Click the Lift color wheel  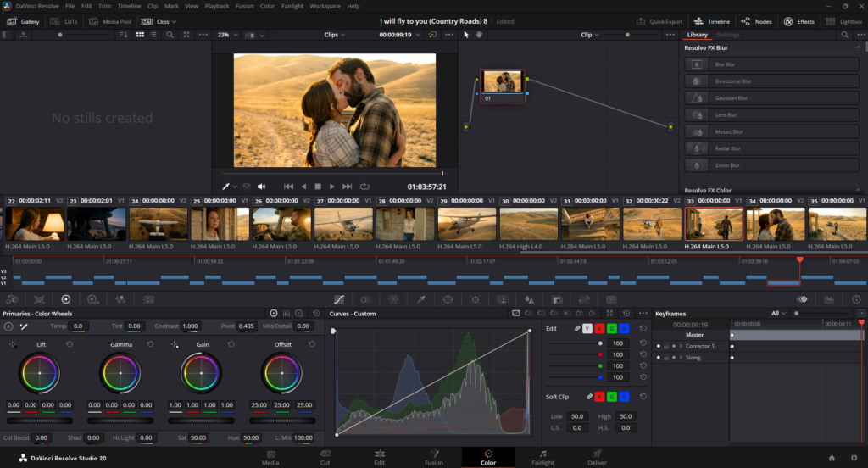(x=39, y=373)
